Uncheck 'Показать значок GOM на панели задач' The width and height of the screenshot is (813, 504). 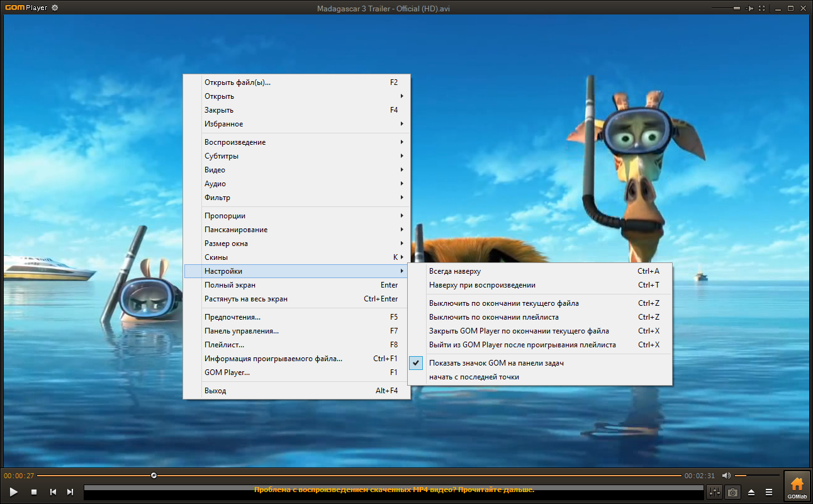pyautogui.click(x=541, y=363)
